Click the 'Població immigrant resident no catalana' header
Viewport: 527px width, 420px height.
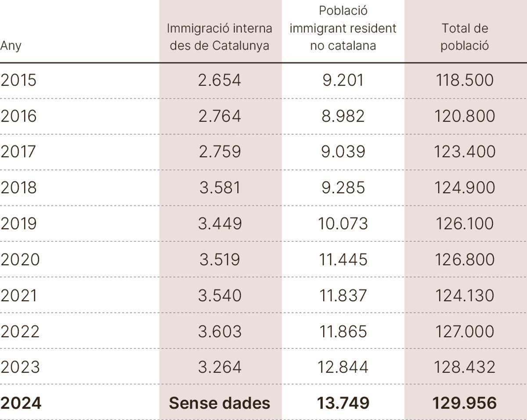pos(343,28)
